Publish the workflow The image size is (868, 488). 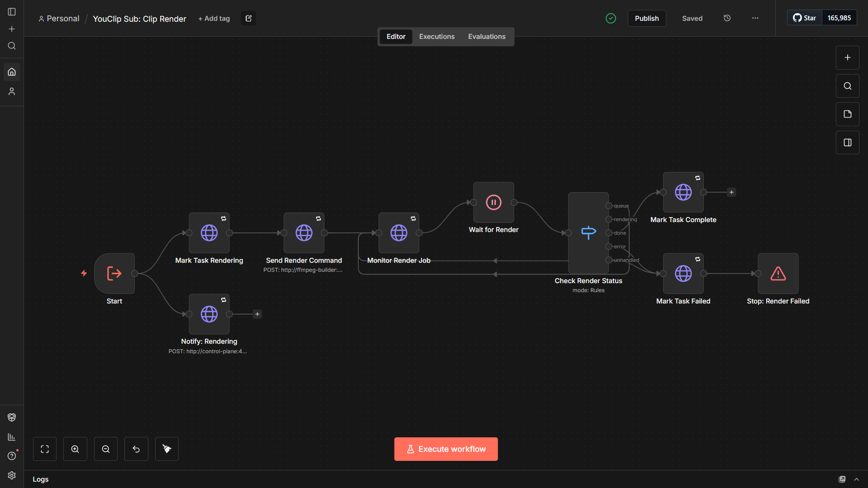pyautogui.click(x=647, y=18)
